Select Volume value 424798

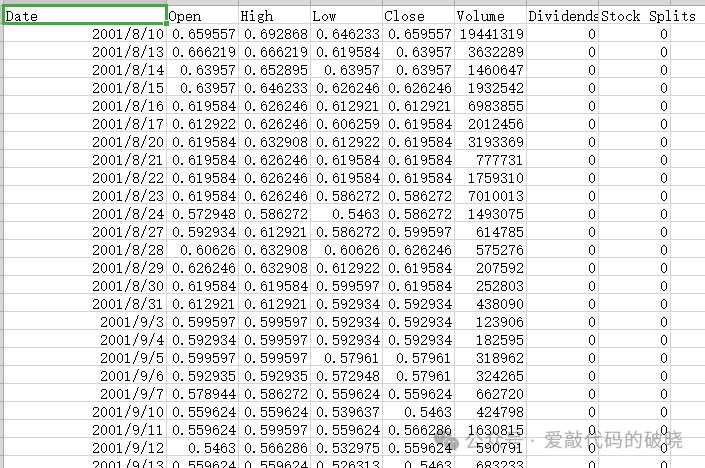(491, 411)
